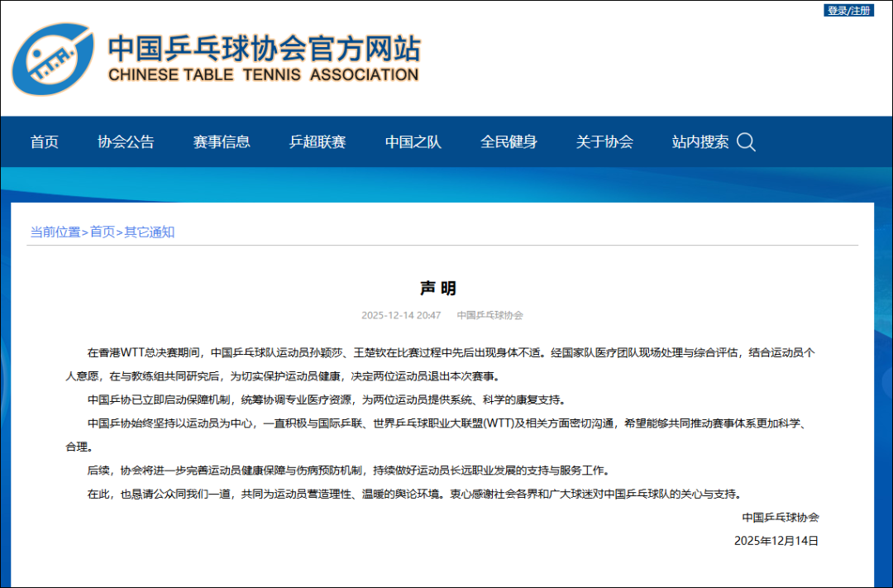Open the 全民健身 menu item
This screenshot has height=588, width=893.
point(509,142)
